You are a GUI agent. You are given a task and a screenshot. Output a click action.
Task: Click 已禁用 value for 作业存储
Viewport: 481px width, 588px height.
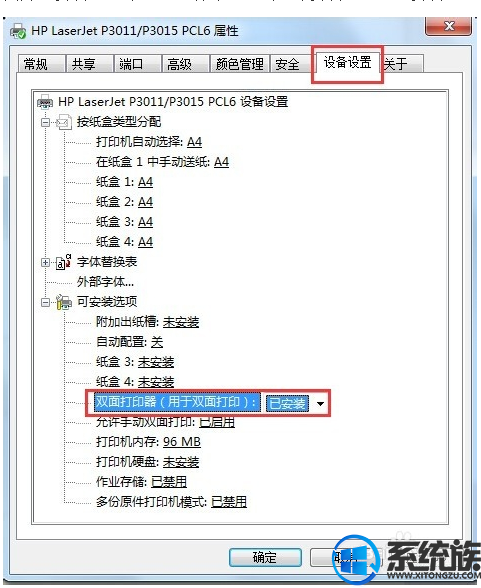[169, 482]
